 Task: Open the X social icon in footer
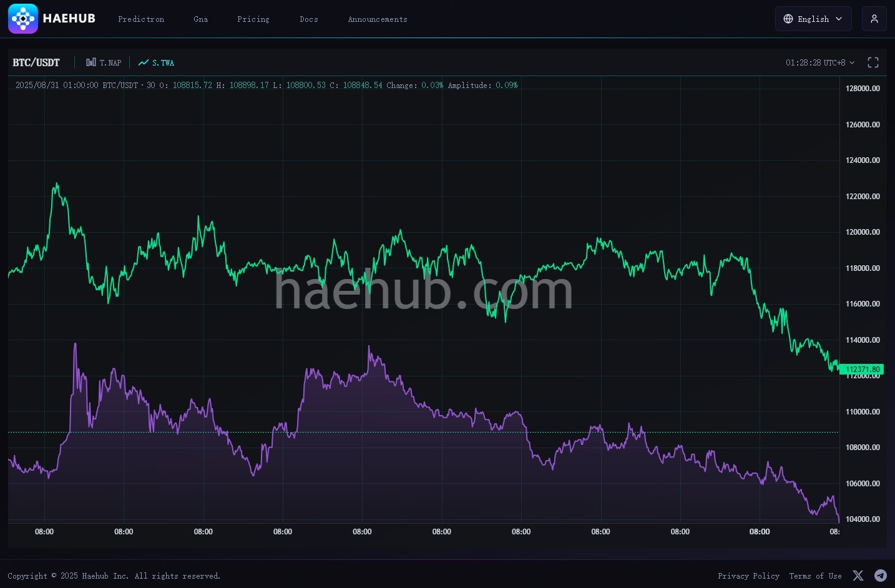[858, 576]
